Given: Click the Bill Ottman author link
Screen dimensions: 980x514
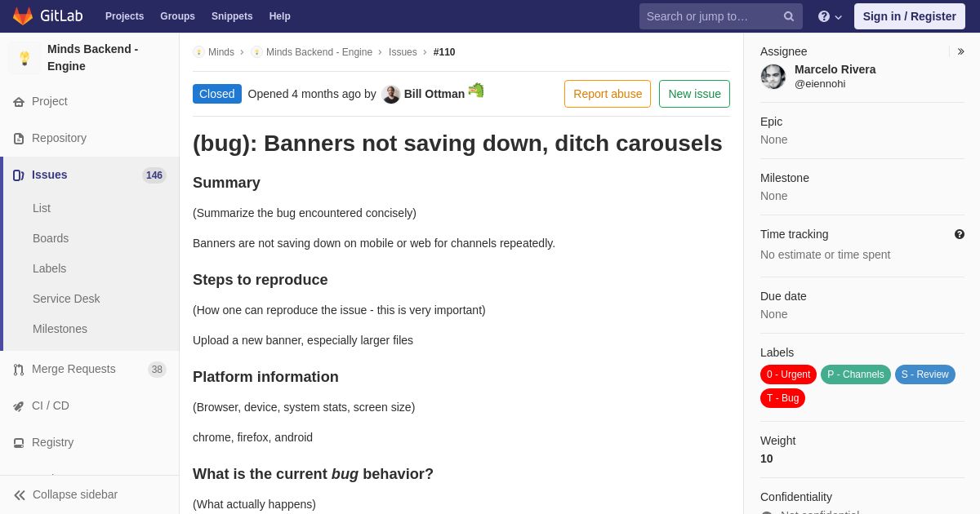Looking at the screenshot, I should click(434, 94).
